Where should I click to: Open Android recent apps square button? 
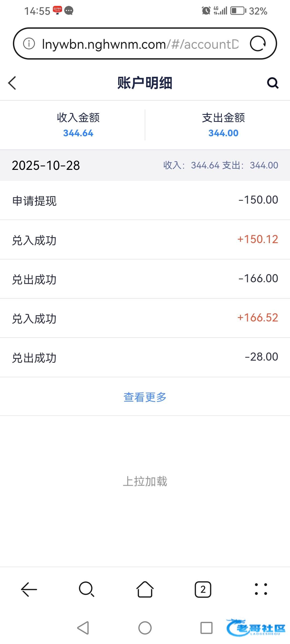tap(206, 628)
